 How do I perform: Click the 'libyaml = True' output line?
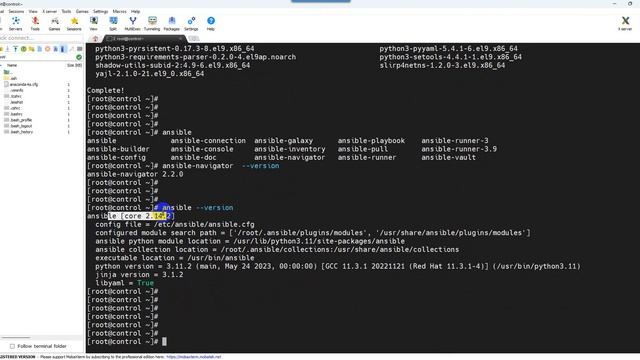(124, 283)
